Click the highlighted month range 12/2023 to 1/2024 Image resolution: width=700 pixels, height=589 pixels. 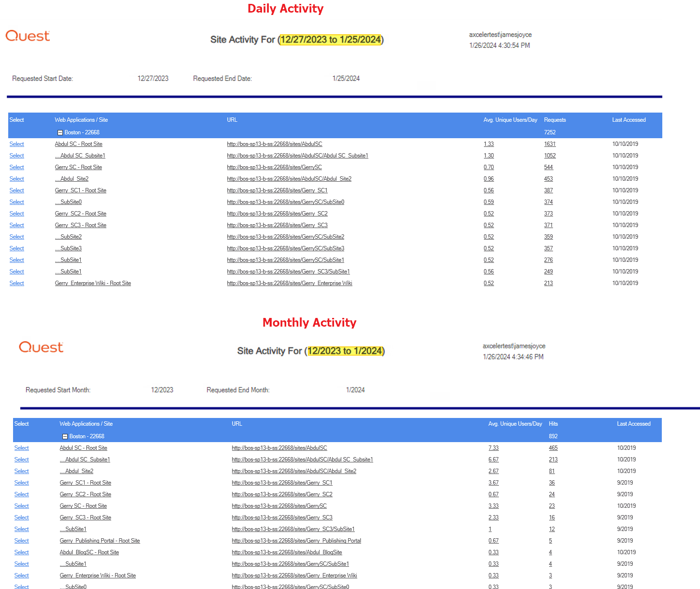345,351
